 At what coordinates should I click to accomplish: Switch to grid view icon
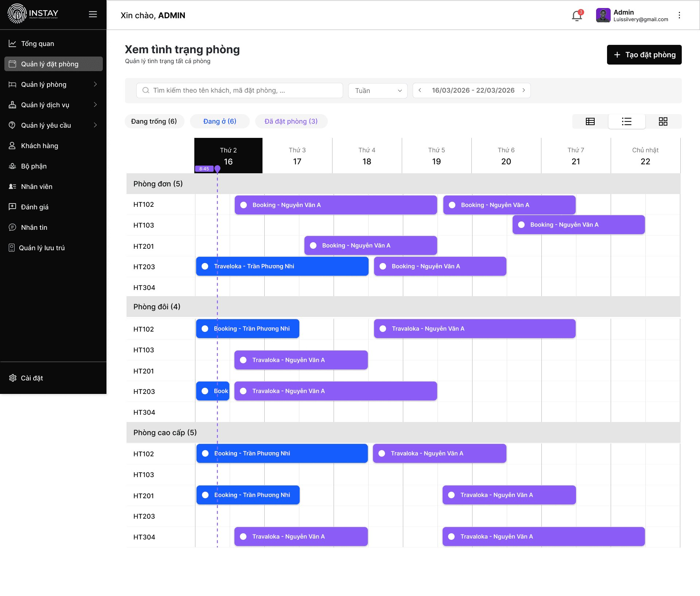pyautogui.click(x=663, y=121)
